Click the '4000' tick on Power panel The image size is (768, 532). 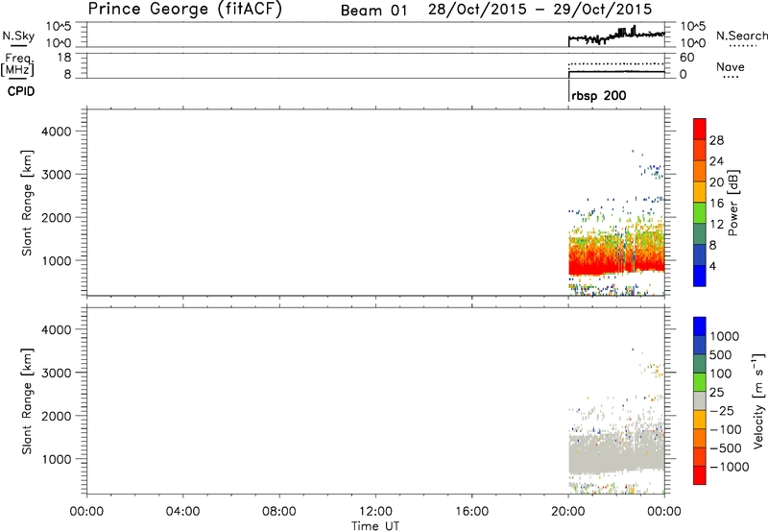57,132
